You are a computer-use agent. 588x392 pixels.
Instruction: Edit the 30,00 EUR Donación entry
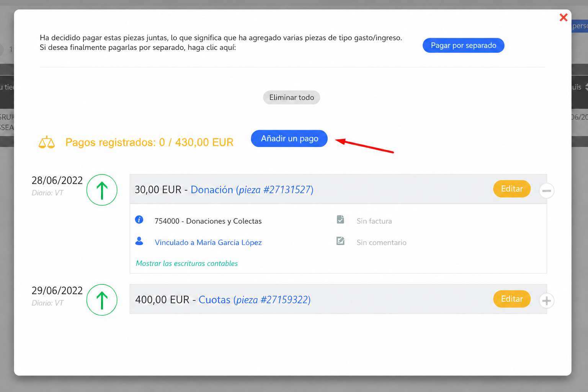click(512, 189)
